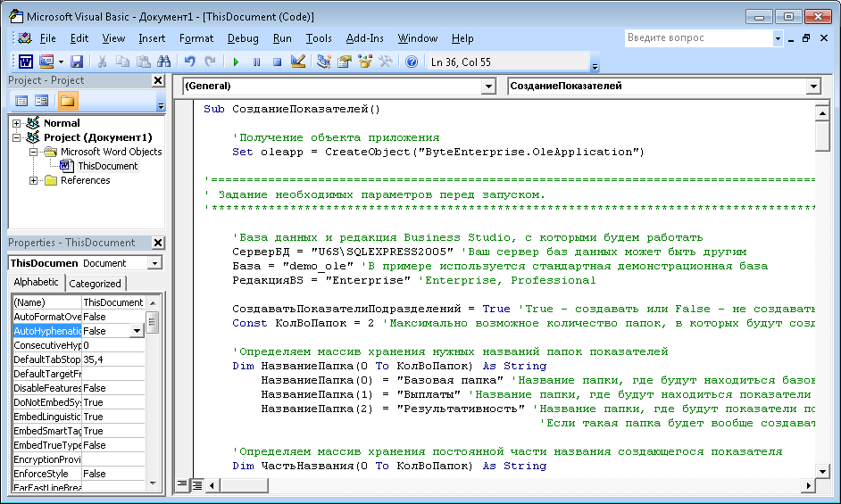Open the Project Explorer from the toolbar
This screenshot has height=504, width=841.
[323, 62]
